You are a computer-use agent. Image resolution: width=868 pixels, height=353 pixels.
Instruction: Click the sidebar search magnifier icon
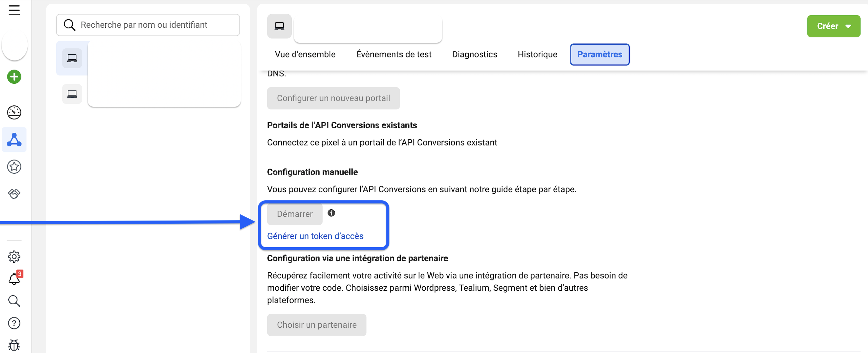click(x=14, y=301)
